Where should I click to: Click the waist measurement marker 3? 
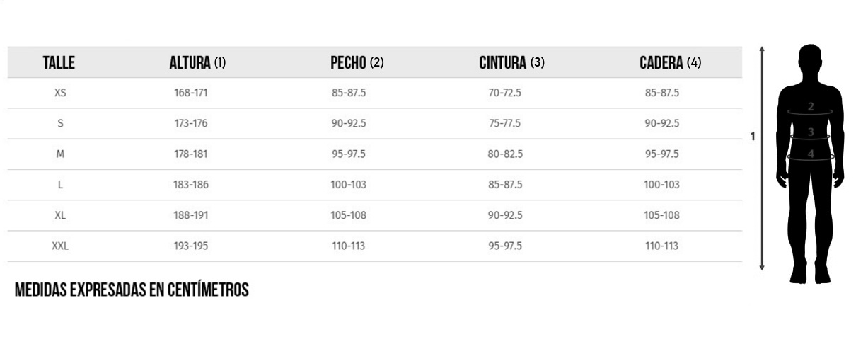point(811,132)
